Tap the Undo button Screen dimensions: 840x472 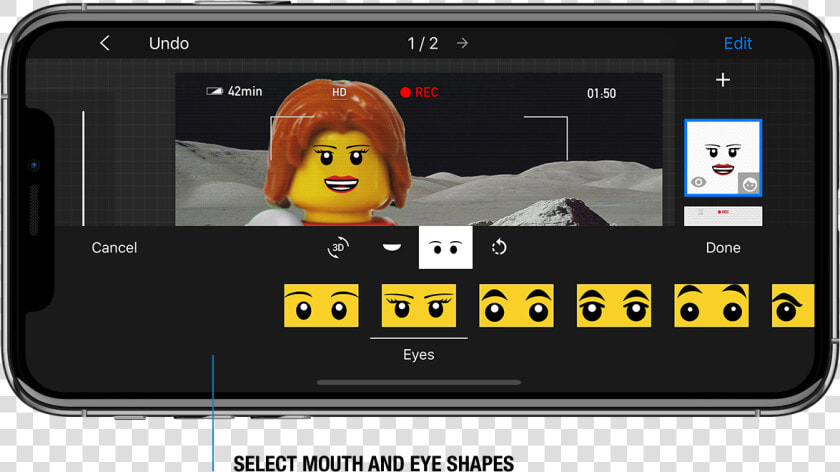(169, 43)
